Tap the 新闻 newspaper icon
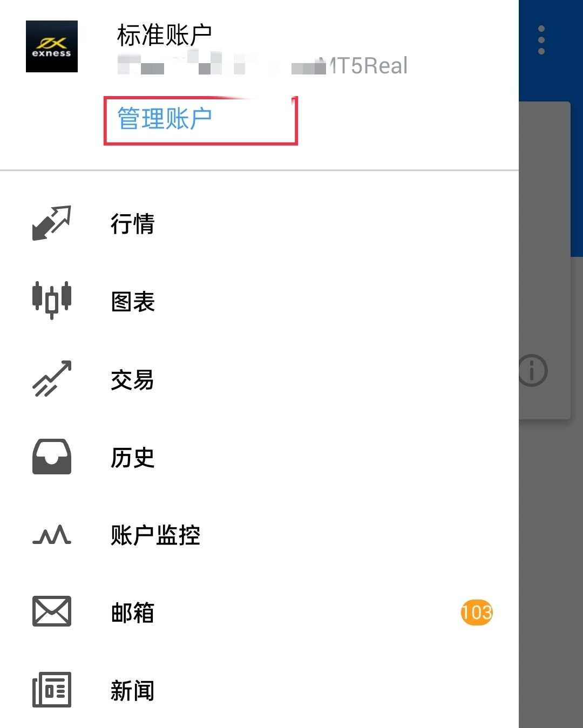This screenshot has height=728, width=583. pyautogui.click(x=52, y=690)
